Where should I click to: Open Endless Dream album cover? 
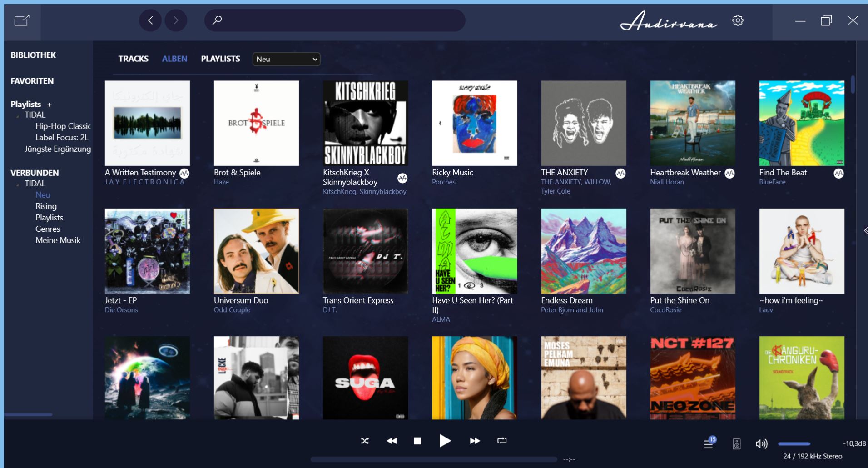[x=584, y=251]
